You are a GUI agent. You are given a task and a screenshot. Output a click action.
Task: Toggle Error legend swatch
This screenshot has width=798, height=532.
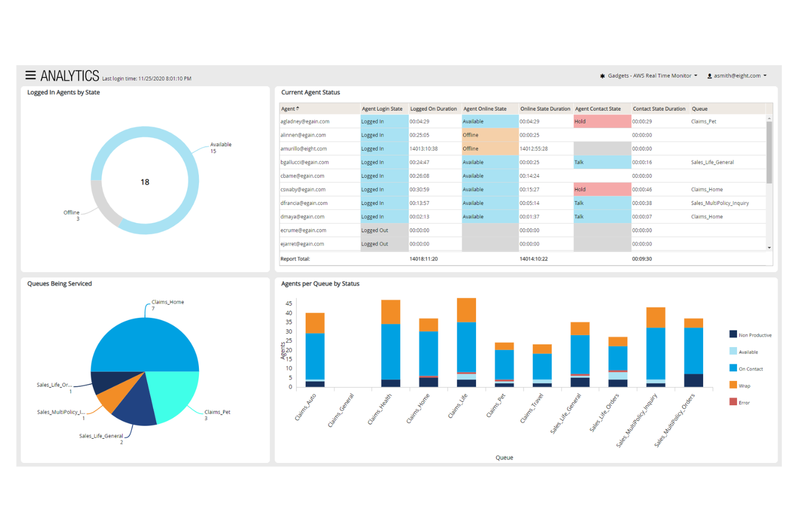pyautogui.click(x=733, y=402)
